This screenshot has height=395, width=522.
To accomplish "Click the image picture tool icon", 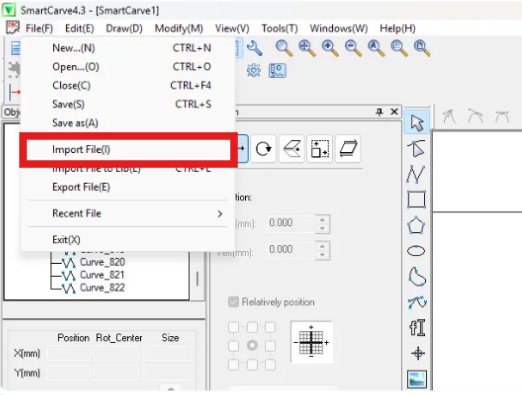I will coord(417,379).
